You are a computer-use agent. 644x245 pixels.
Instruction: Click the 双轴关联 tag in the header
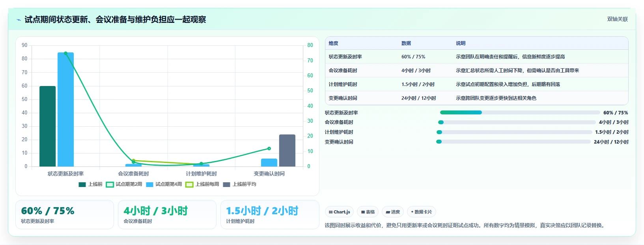tap(617, 19)
